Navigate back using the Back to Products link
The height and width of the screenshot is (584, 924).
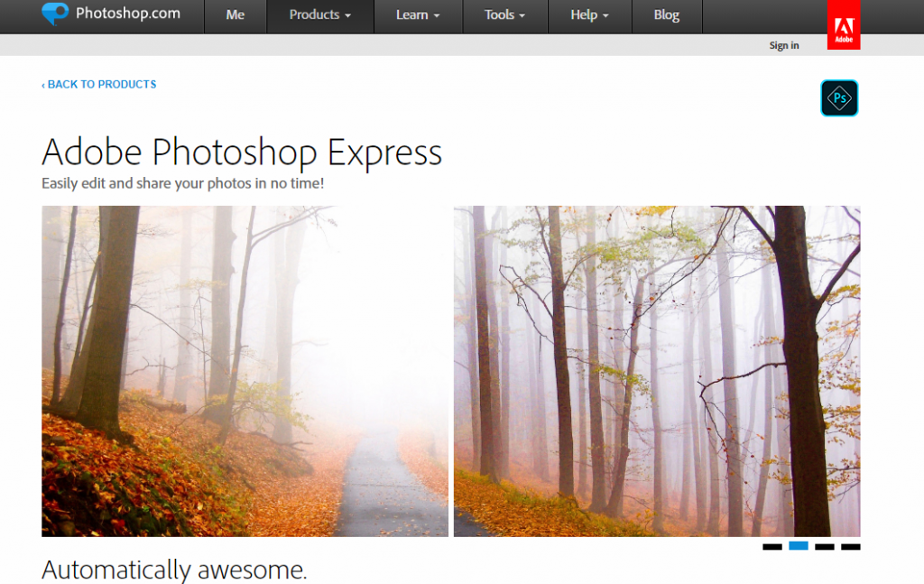(x=99, y=84)
